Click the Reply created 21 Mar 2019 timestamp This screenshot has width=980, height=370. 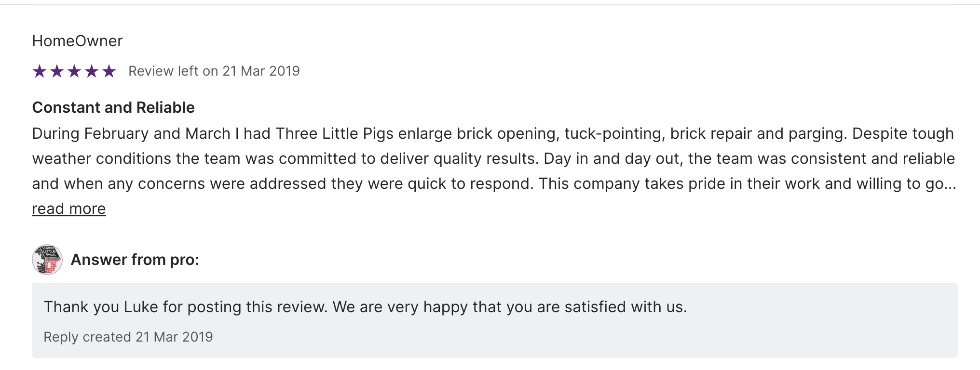(x=128, y=337)
